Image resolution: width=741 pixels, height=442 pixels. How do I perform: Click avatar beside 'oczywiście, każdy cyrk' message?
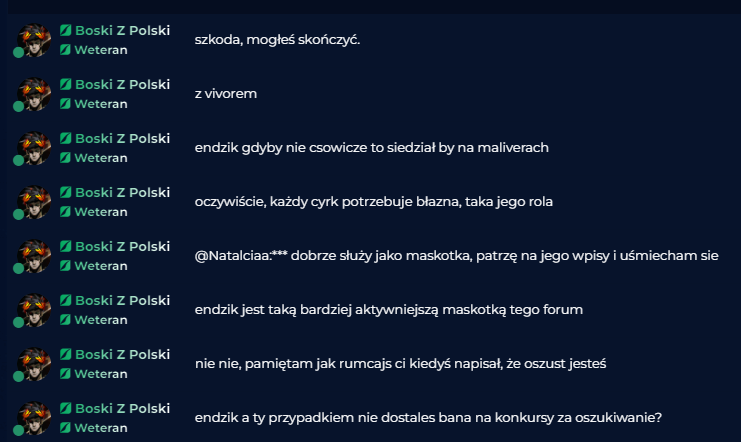click(34, 201)
